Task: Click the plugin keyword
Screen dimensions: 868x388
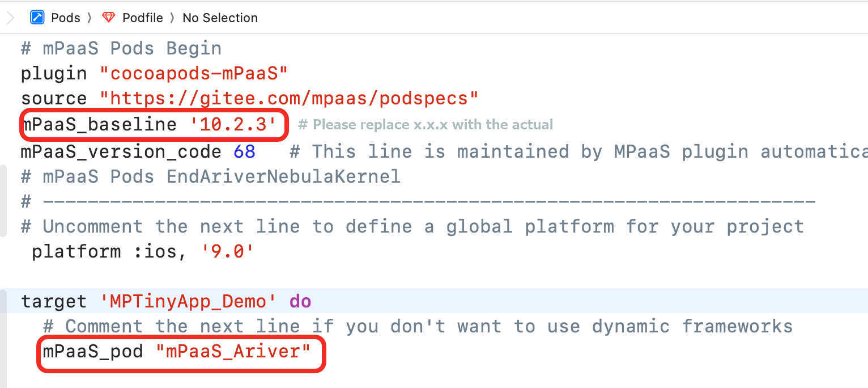Action: click(54, 73)
